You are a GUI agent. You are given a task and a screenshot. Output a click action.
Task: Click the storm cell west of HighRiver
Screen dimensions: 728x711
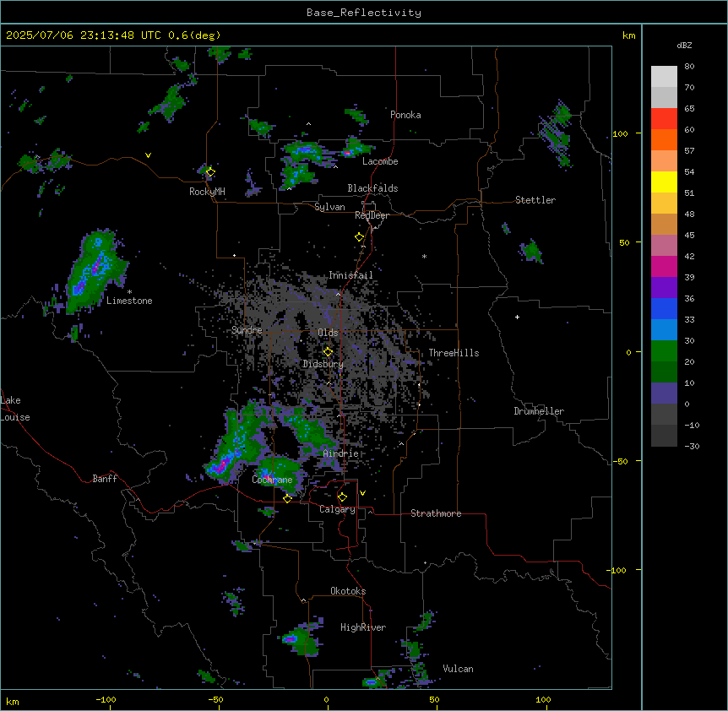click(302, 639)
